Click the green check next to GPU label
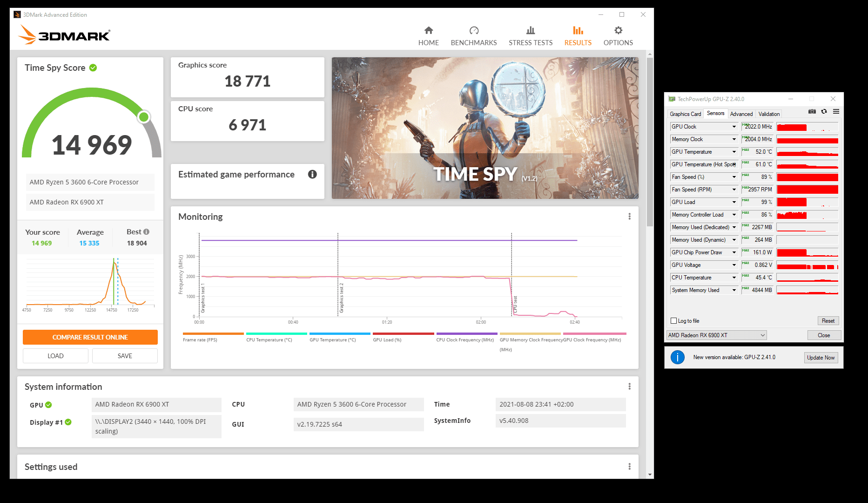The height and width of the screenshot is (503, 868). click(x=48, y=405)
